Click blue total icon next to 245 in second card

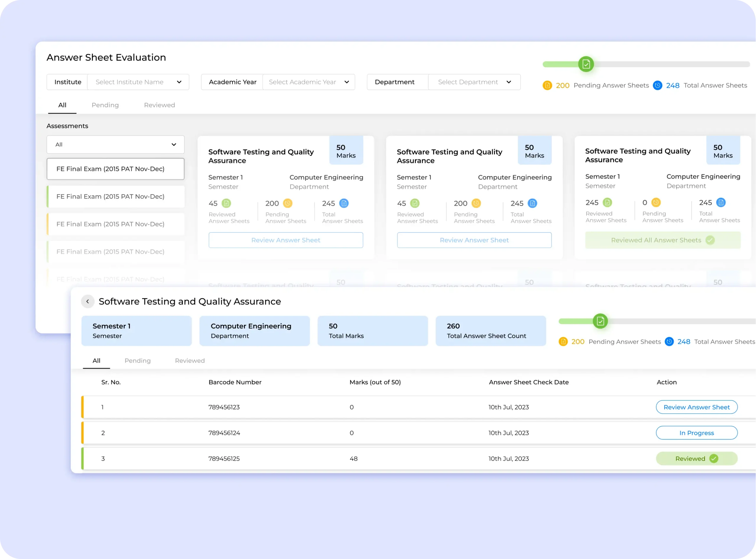click(532, 203)
